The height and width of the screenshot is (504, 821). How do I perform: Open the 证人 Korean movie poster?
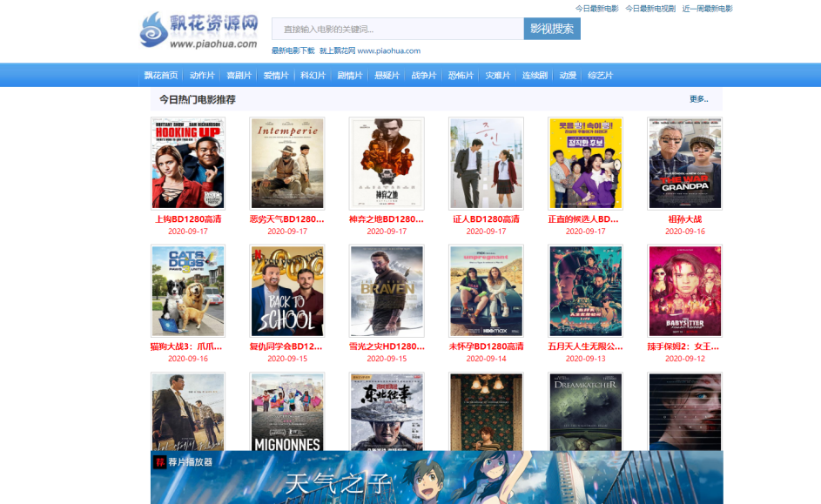click(486, 164)
